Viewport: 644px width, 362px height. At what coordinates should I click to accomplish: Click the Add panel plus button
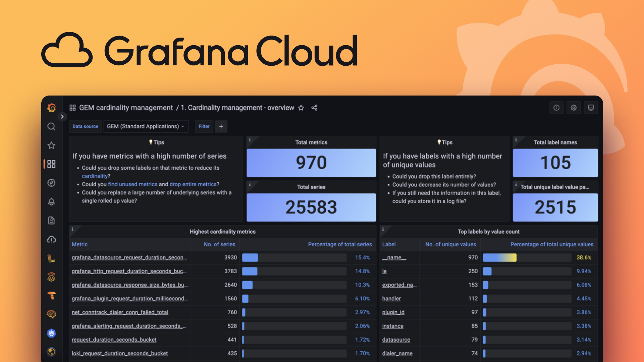[221, 126]
